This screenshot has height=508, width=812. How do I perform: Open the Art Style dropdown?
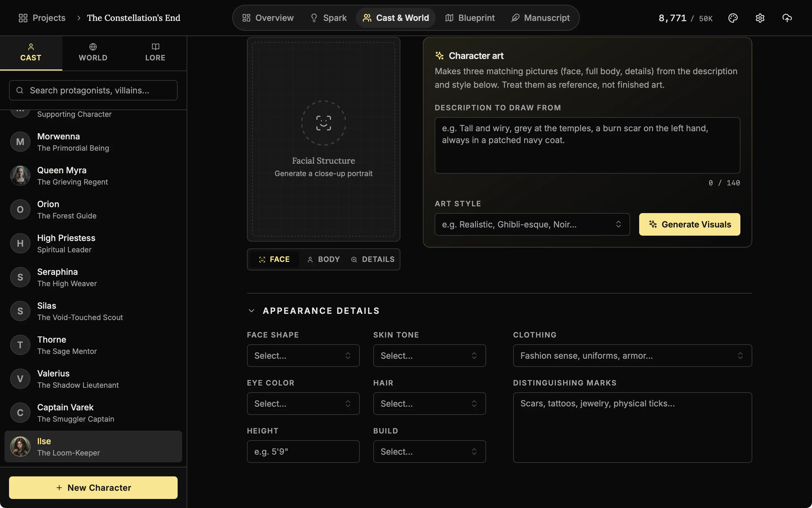click(x=532, y=224)
